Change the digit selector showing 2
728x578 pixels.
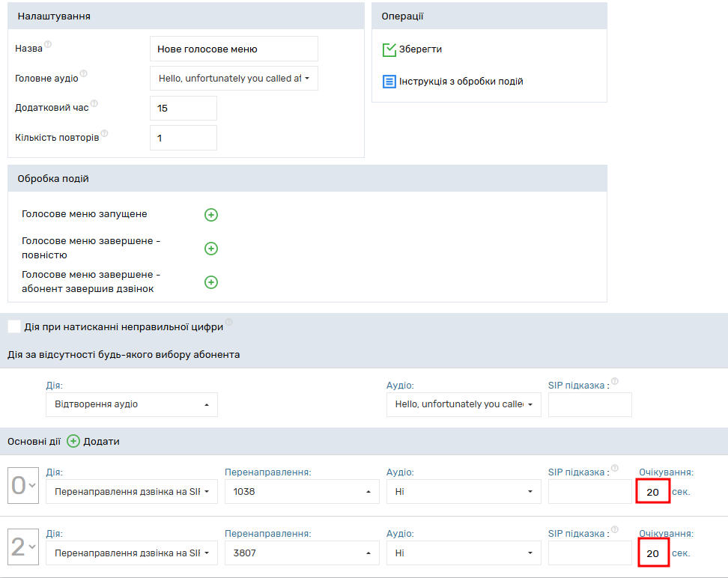point(22,547)
